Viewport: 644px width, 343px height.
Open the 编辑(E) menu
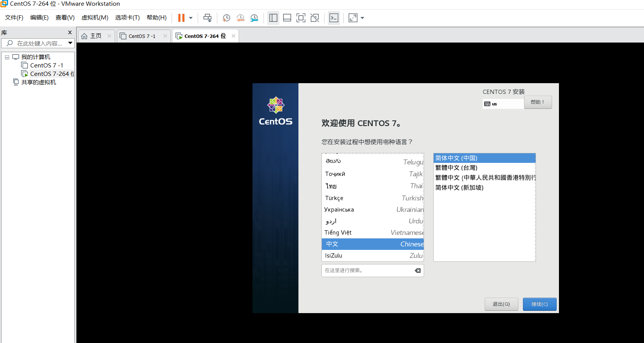(x=39, y=18)
